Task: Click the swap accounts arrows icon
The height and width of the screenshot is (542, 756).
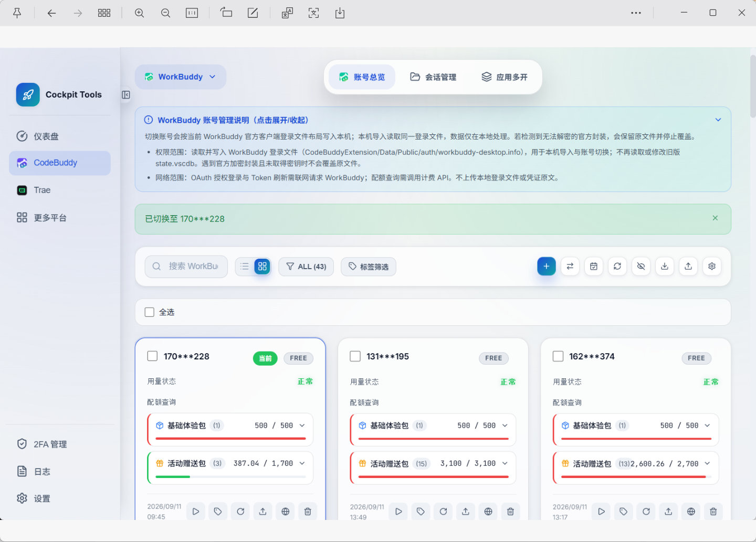Action: 570,266
